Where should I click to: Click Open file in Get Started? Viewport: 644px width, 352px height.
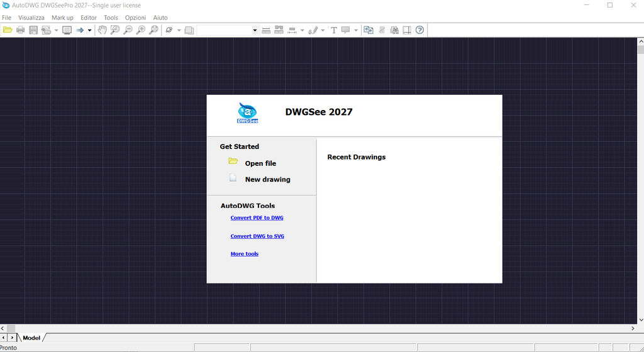click(x=260, y=163)
